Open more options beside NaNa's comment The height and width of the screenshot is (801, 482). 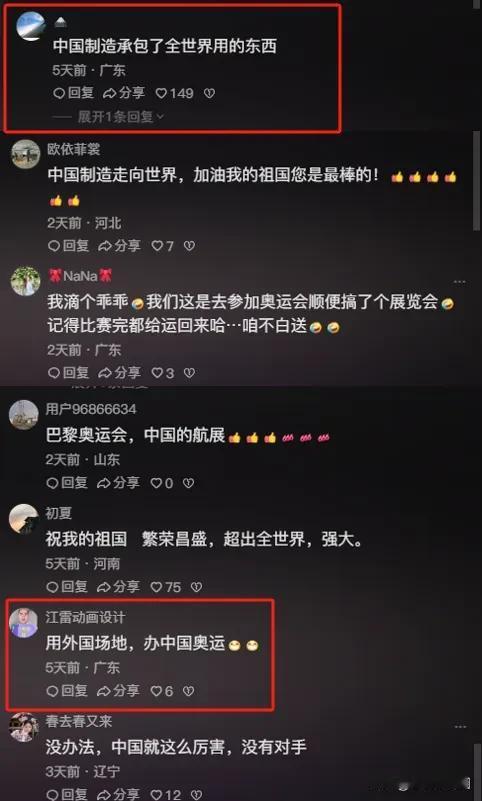460,281
